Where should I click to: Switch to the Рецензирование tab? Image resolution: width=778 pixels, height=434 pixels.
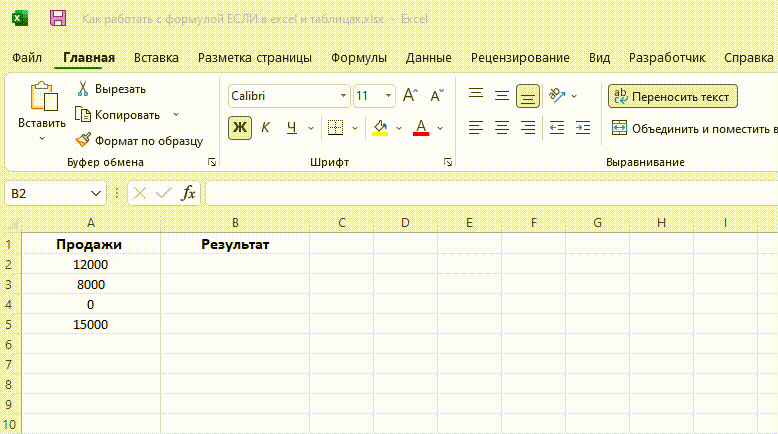520,58
